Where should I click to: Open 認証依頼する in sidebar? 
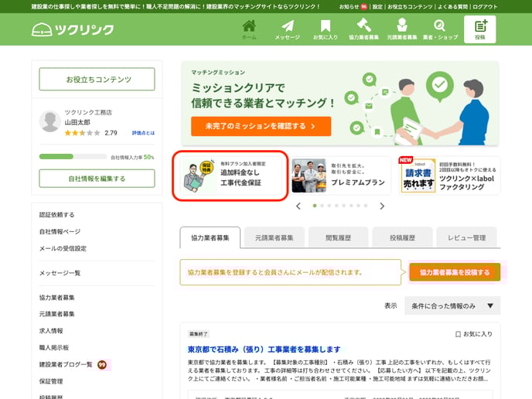56,215
